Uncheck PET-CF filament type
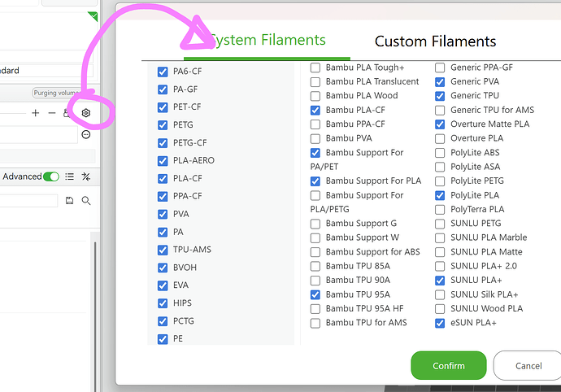561x392 pixels. point(163,107)
